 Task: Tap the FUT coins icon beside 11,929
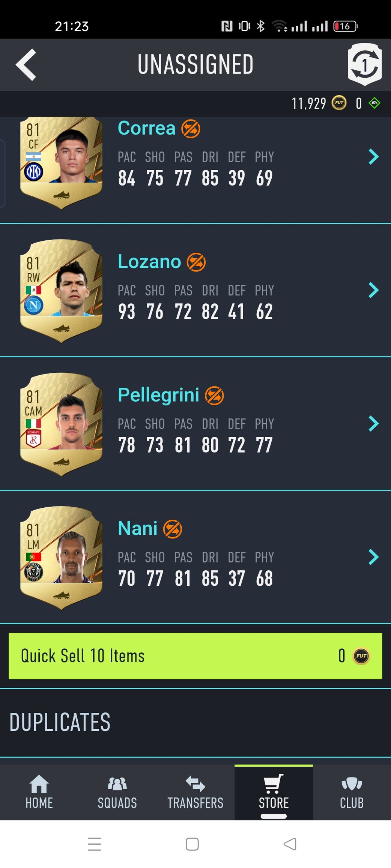pyautogui.click(x=339, y=103)
